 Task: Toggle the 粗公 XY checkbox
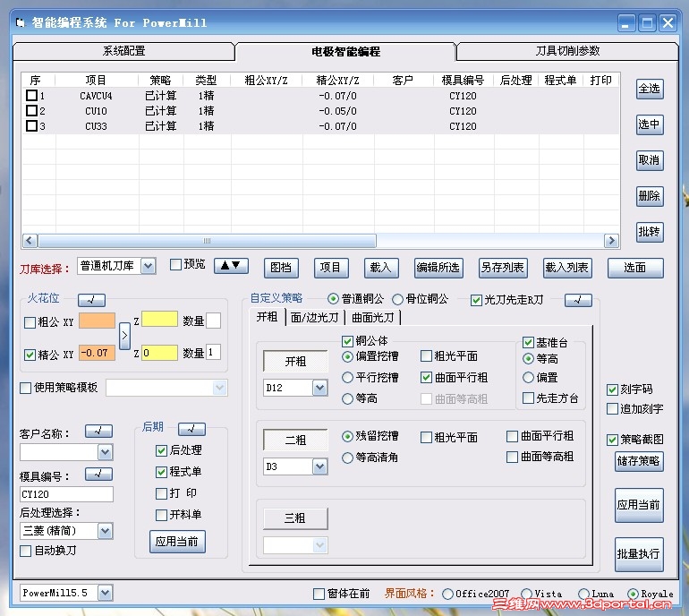pos(30,322)
